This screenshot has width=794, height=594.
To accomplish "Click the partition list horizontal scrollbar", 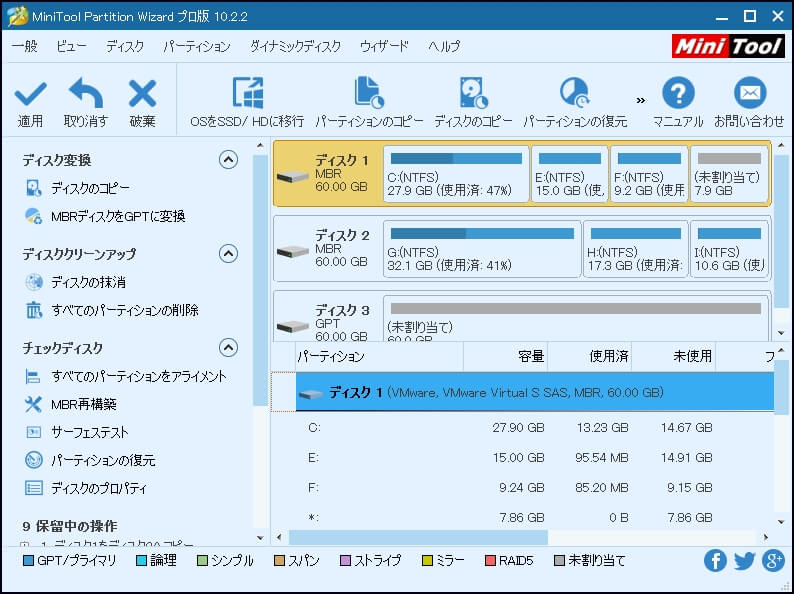I will click(x=418, y=537).
